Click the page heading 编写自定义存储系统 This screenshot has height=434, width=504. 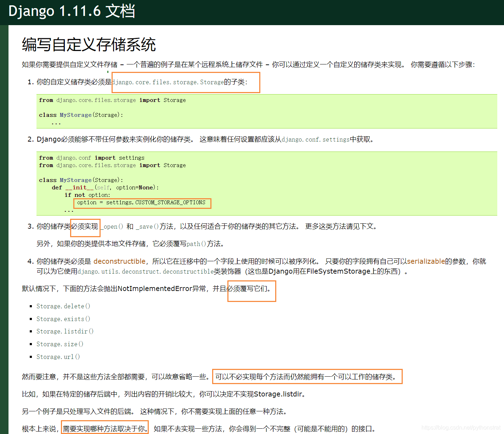point(89,45)
